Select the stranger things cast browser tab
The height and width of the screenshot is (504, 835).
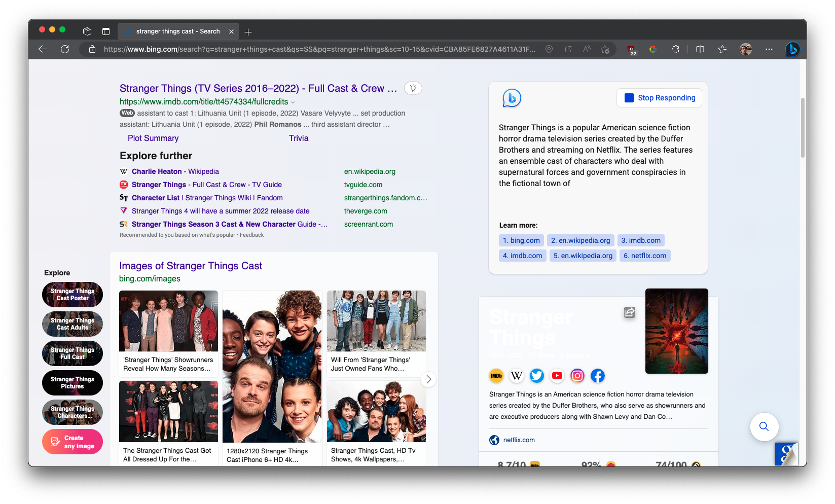[x=177, y=31]
